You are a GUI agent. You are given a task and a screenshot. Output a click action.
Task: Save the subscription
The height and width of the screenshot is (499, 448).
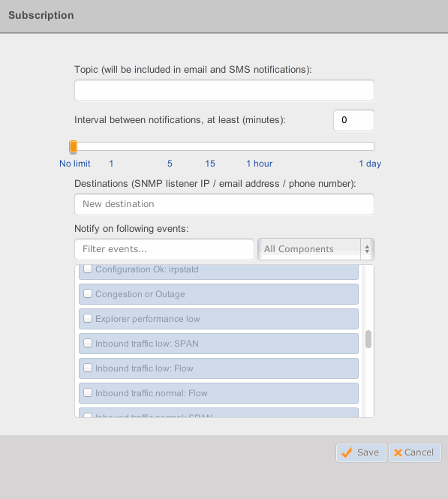tap(361, 452)
